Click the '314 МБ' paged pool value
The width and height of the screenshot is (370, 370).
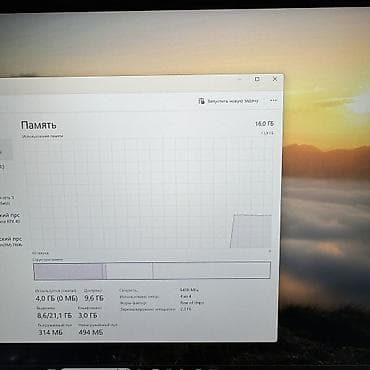pyautogui.click(x=50, y=332)
